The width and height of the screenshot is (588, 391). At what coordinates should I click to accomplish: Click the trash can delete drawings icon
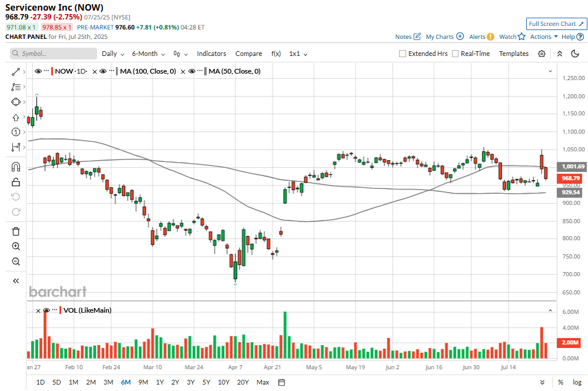(x=16, y=231)
